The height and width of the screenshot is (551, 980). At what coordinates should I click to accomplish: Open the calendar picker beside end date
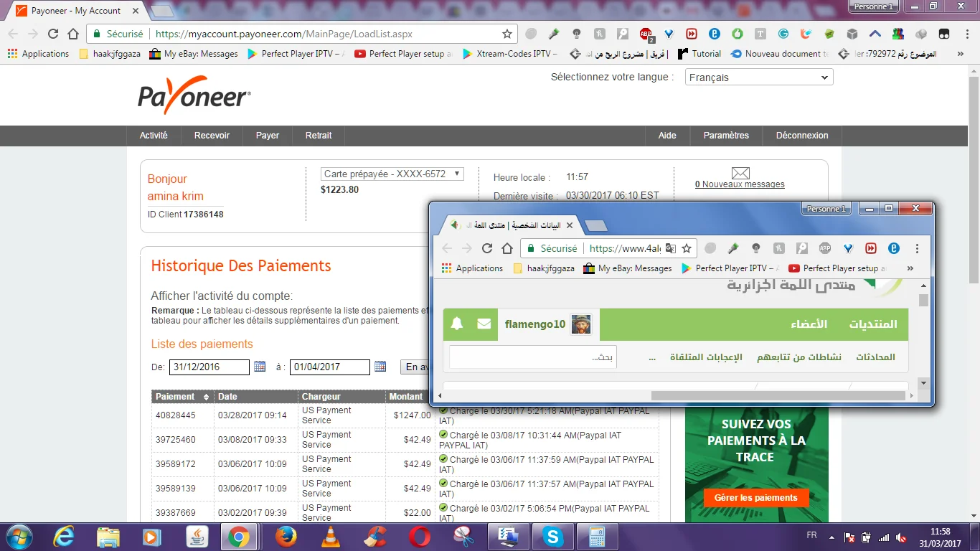coord(380,367)
